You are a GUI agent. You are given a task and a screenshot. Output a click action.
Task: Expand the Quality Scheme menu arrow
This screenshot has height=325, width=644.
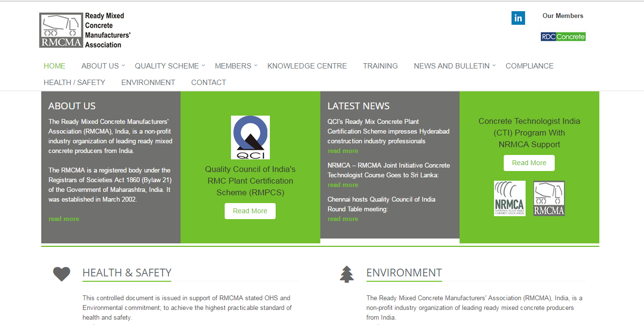pos(203,65)
